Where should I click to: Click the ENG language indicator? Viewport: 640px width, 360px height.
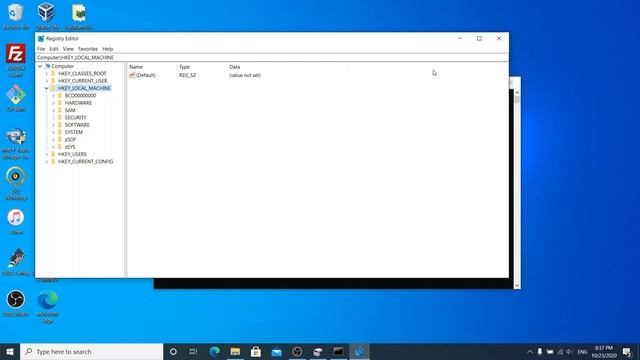(x=582, y=352)
